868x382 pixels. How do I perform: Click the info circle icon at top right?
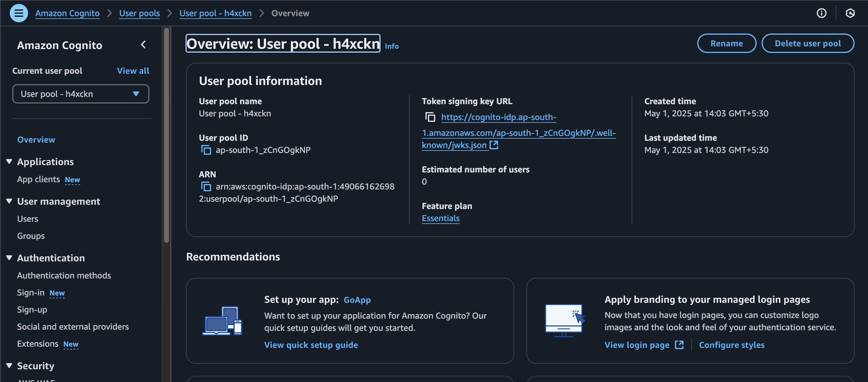coord(821,13)
